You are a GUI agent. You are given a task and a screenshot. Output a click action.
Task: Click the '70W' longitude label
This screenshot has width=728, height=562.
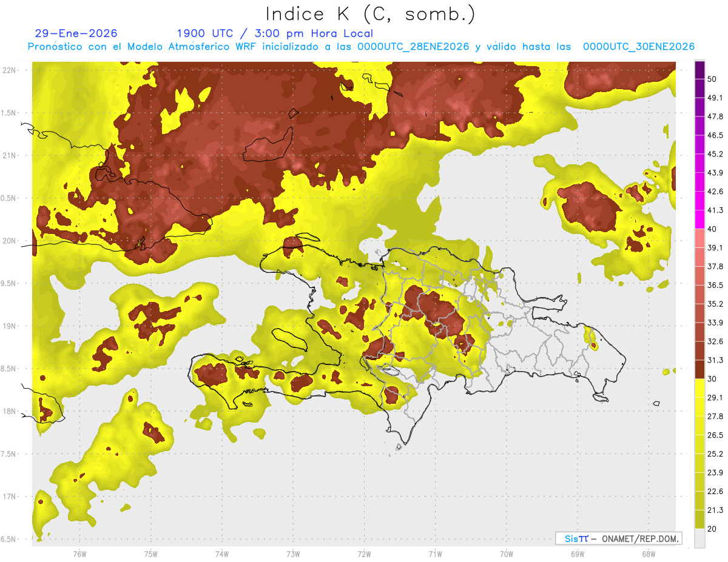tap(506, 554)
